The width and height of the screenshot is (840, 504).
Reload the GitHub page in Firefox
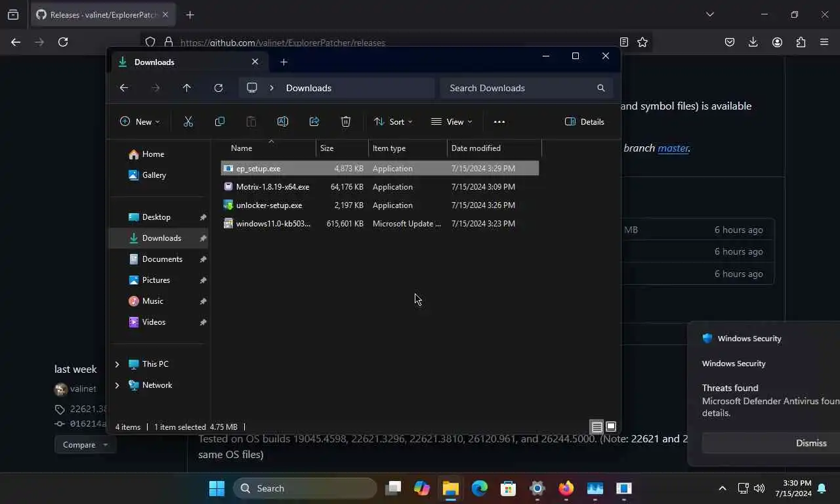coord(63,42)
